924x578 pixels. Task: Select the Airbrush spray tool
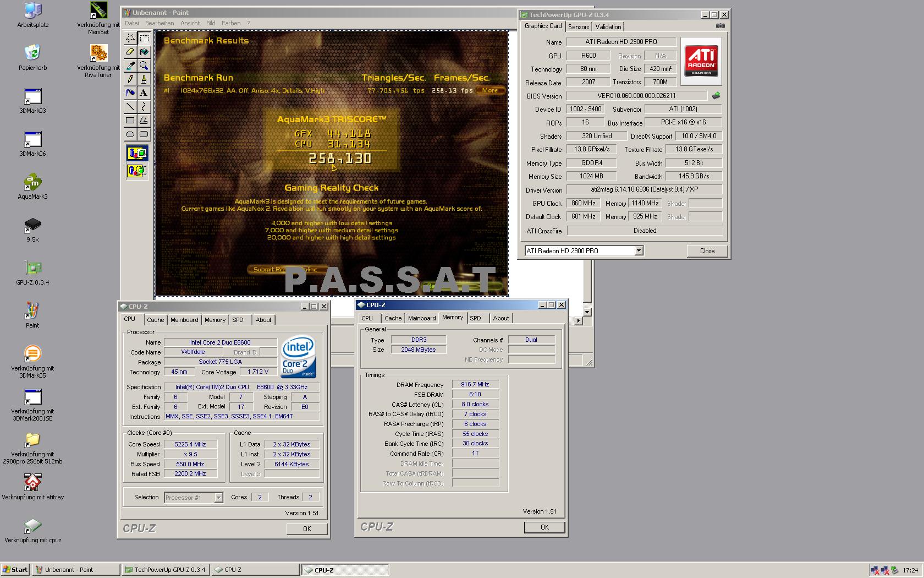[130, 93]
